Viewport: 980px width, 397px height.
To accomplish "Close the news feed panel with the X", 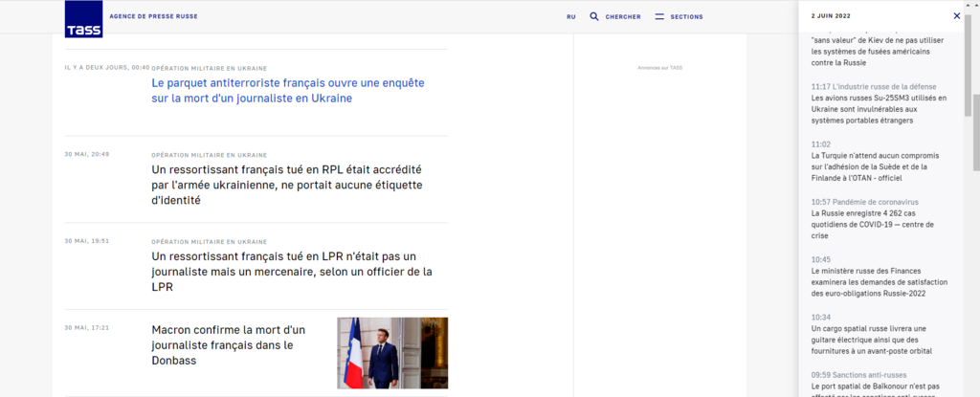I will pyautogui.click(x=956, y=16).
